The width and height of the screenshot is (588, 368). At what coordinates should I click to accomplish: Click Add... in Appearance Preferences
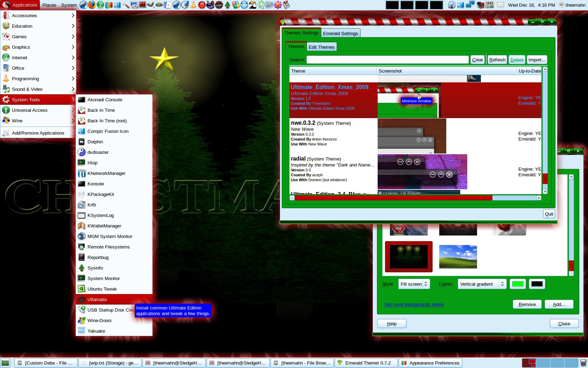click(559, 304)
